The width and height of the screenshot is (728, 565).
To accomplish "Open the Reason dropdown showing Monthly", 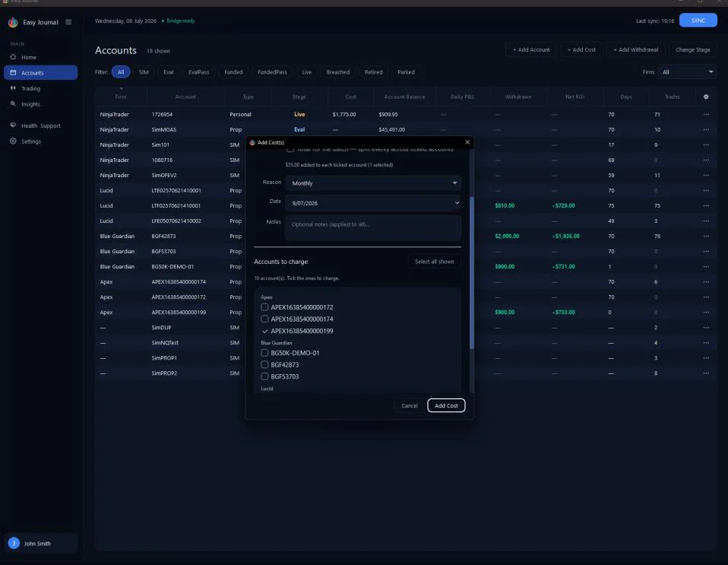I will click(x=373, y=183).
